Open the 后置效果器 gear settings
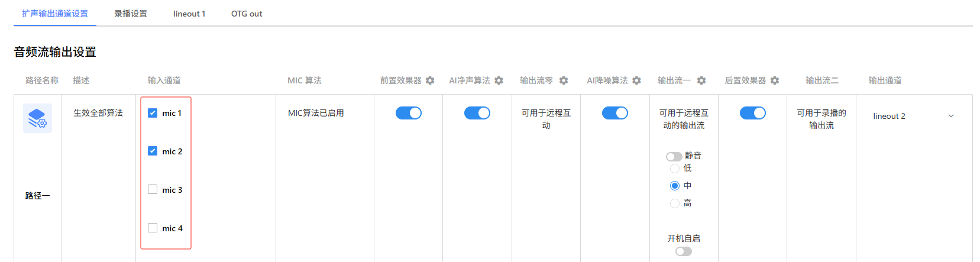The width and height of the screenshot is (980, 262). click(775, 80)
